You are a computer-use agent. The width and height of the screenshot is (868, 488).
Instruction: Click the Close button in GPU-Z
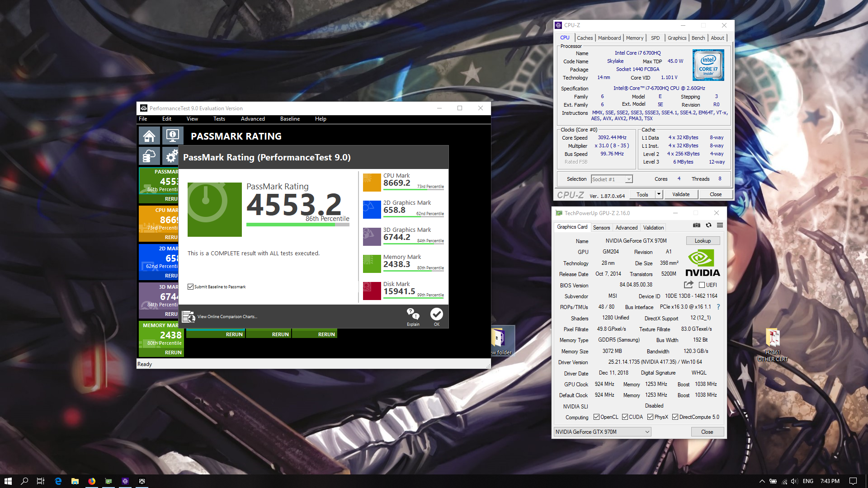707,432
